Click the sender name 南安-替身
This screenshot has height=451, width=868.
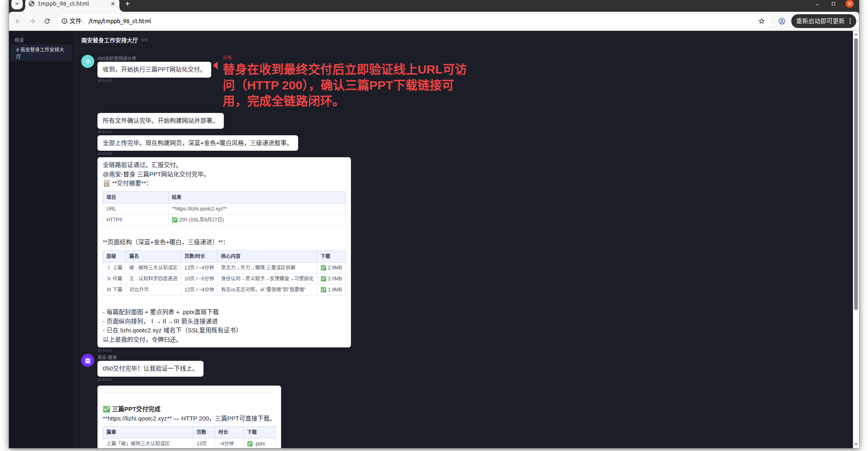107,358
